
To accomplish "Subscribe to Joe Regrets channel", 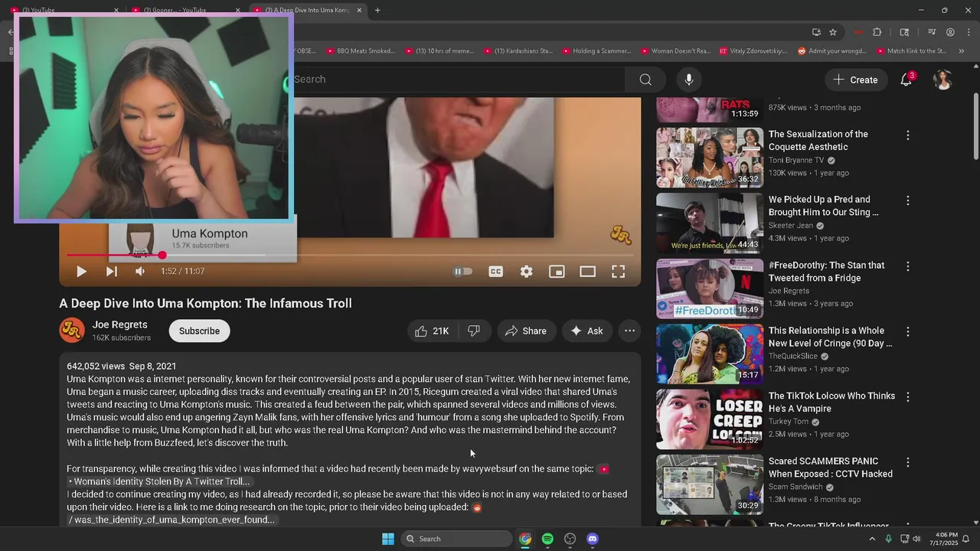I will [199, 331].
